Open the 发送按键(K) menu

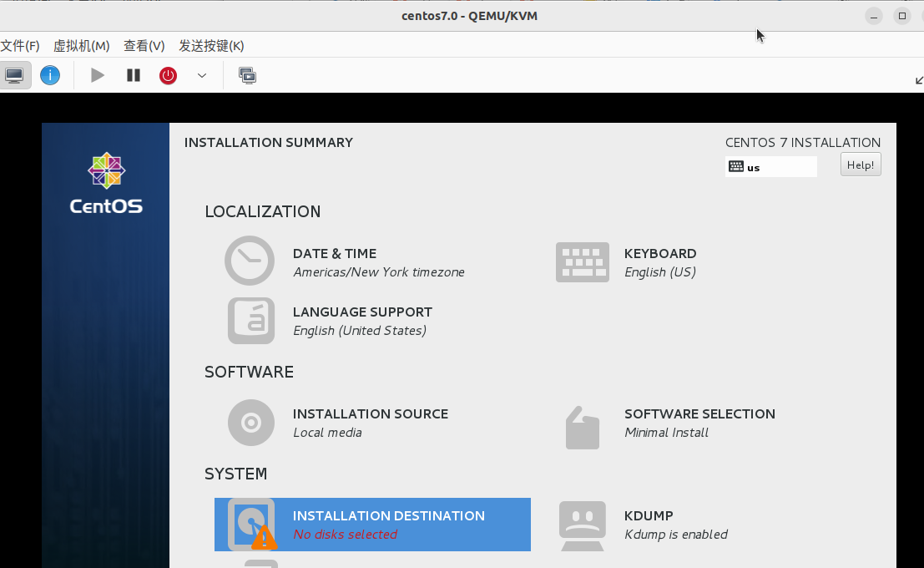coord(211,46)
